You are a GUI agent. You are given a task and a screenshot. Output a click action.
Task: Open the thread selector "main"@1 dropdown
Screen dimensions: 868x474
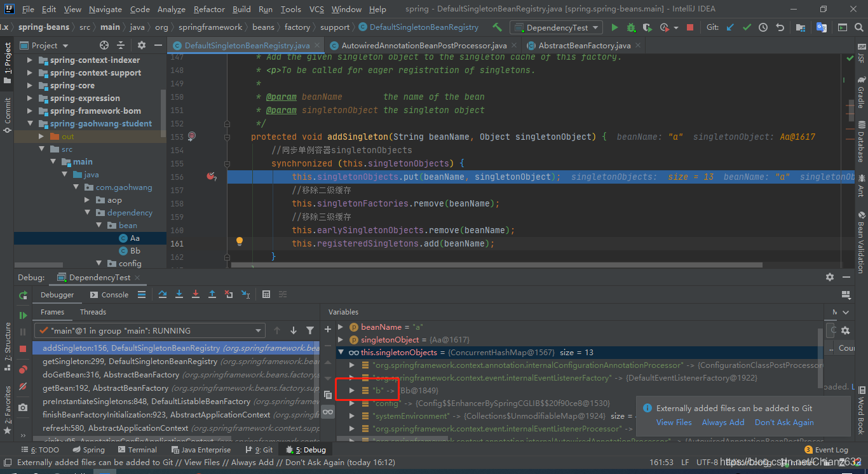[149, 330]
